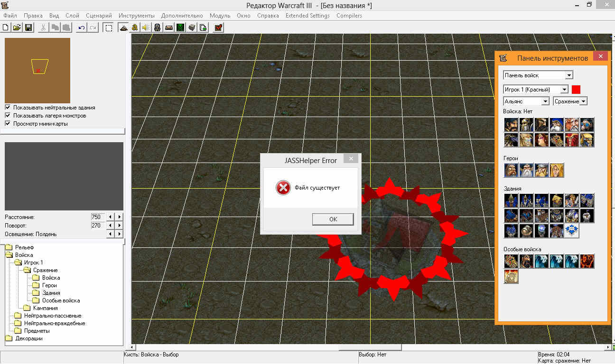This screenshot has height=364, width=615.
Task: Save the map with the floppy disk icon
Action: [28, 27]
